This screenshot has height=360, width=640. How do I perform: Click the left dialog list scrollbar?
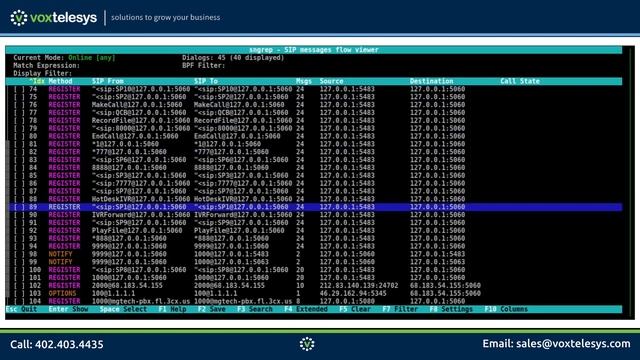[x=7, y=218]
